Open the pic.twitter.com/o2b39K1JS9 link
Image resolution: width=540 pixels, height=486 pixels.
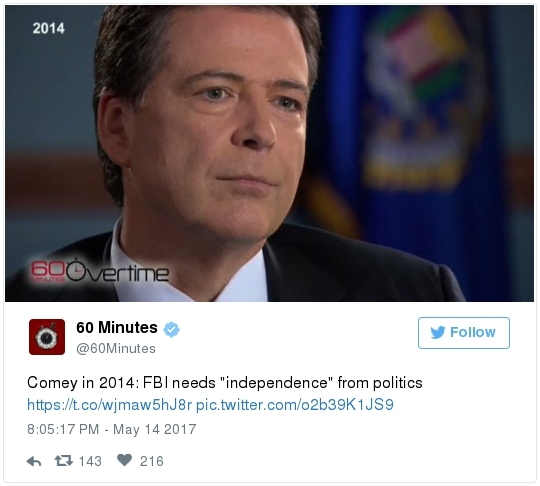[x=295, y=405]
